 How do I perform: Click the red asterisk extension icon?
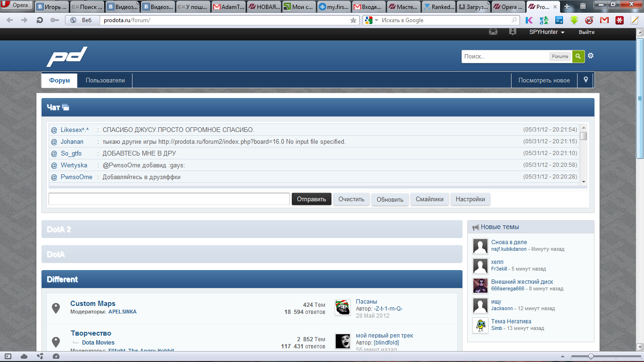[619, 20]
